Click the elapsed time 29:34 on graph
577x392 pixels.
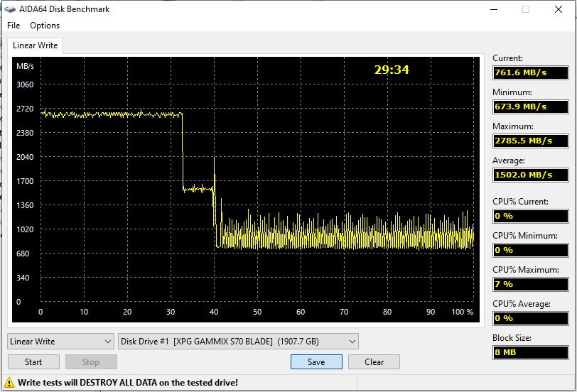point(392,70)
